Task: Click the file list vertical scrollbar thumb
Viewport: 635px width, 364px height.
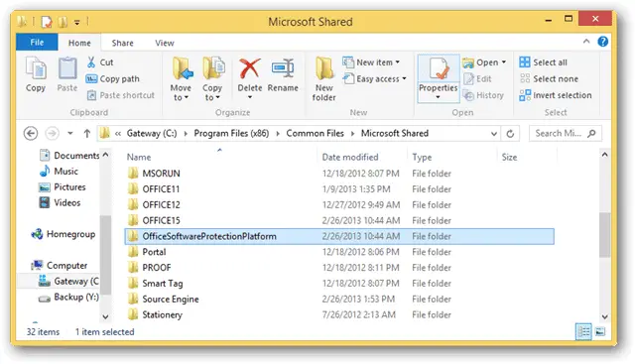Action: coord(604,235)
